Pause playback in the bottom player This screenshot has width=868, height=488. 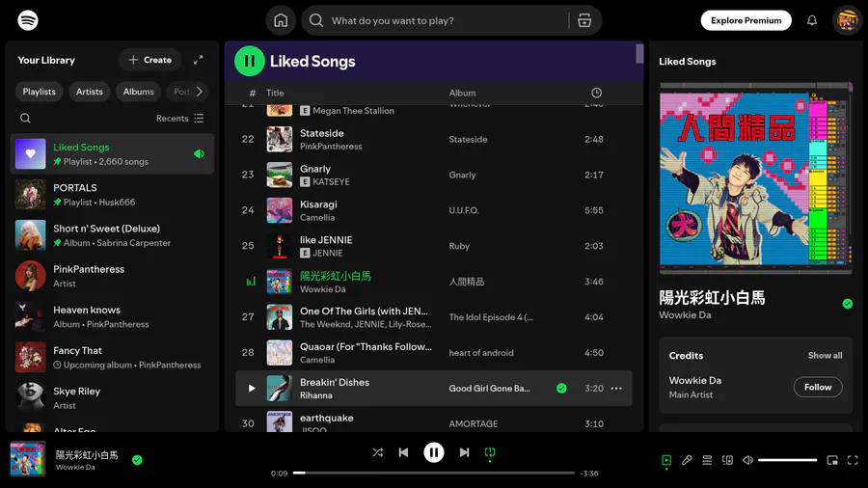(x=434, y=452)
